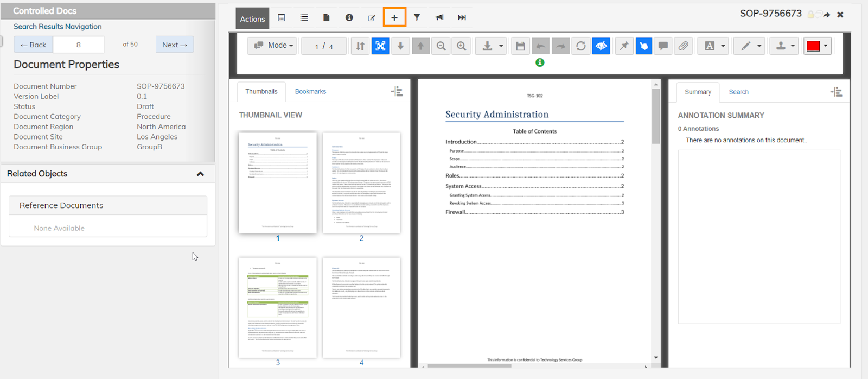Click the Back button in results navigation
Image resolution: width=868 pixels, height=379 pixels.
pyautogui.click(x=34, y=45)
